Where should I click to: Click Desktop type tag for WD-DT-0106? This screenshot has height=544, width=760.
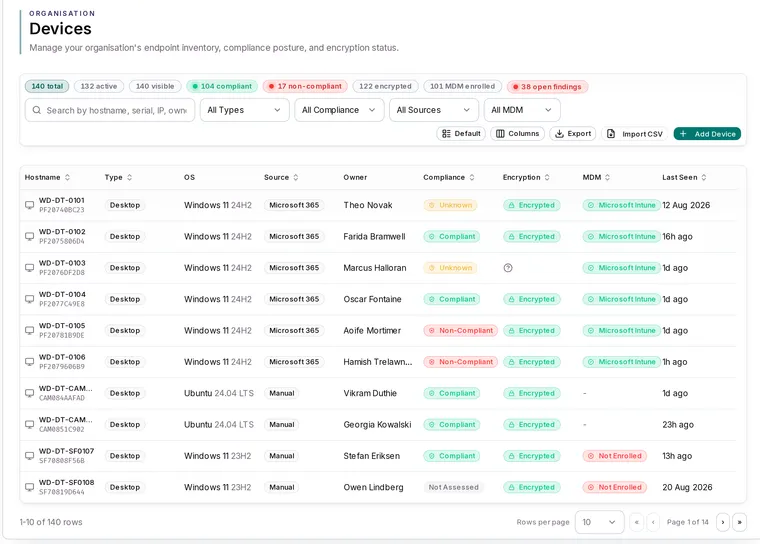pyautogui.click(x=125, y=362)
